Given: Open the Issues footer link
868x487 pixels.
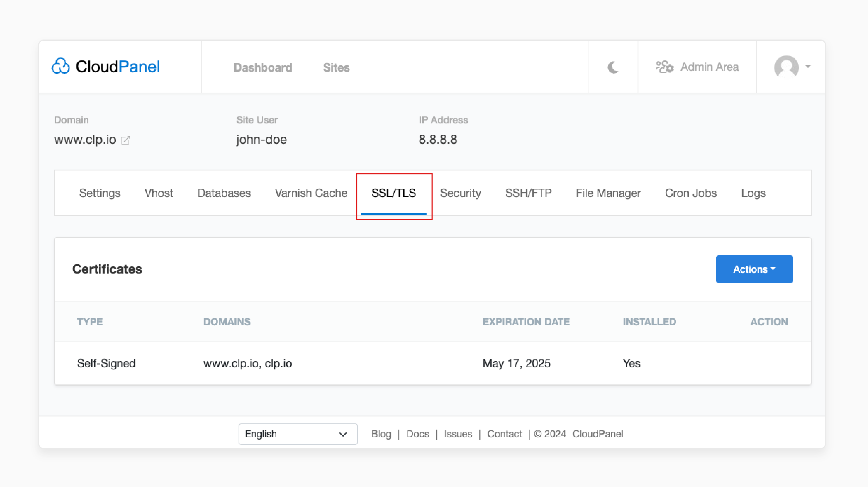Looking at the screenshot, I should coord(458,434).
